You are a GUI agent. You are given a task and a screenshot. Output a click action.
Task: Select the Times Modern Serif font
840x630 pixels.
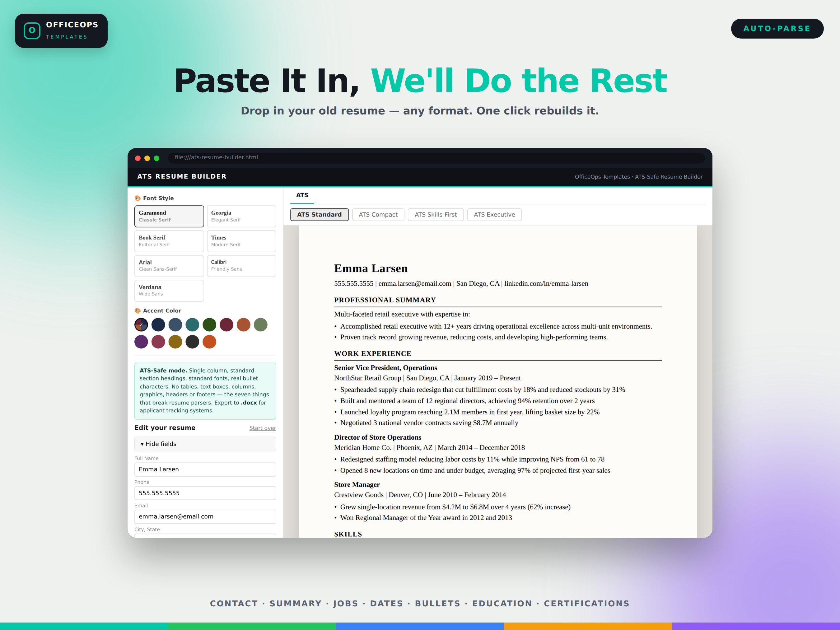point(241,241)
